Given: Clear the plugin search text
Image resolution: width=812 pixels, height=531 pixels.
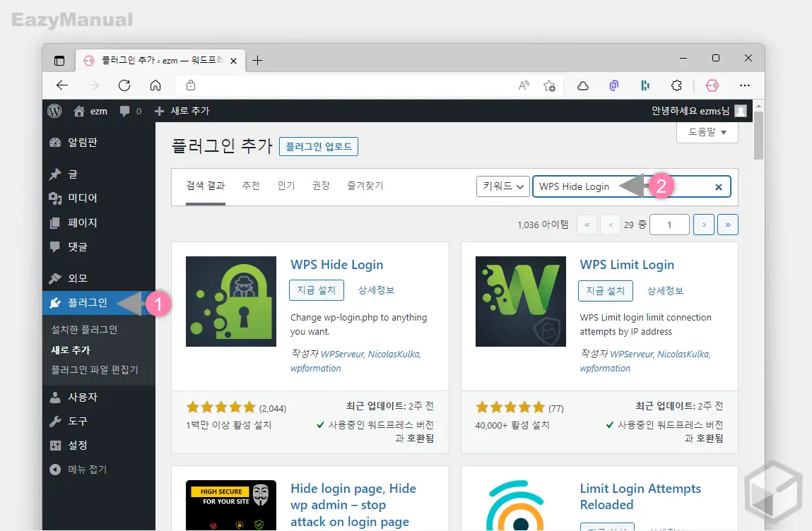Looking at the screenshot, I should pyautogui.click(x=719, y=187).
